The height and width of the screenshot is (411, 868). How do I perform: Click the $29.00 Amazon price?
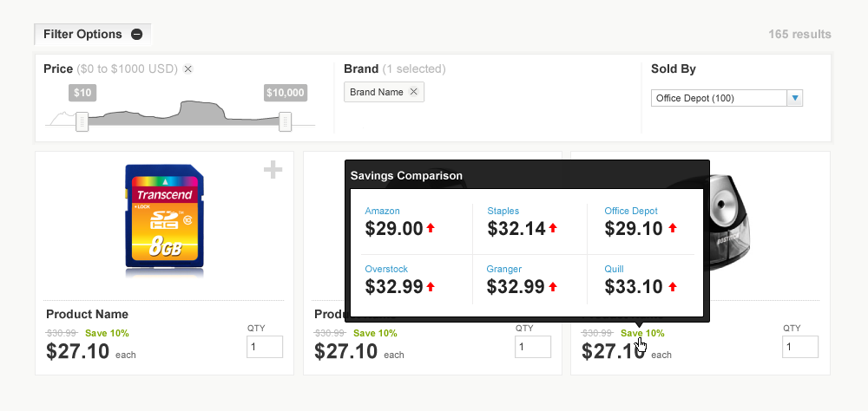[394, 228]
